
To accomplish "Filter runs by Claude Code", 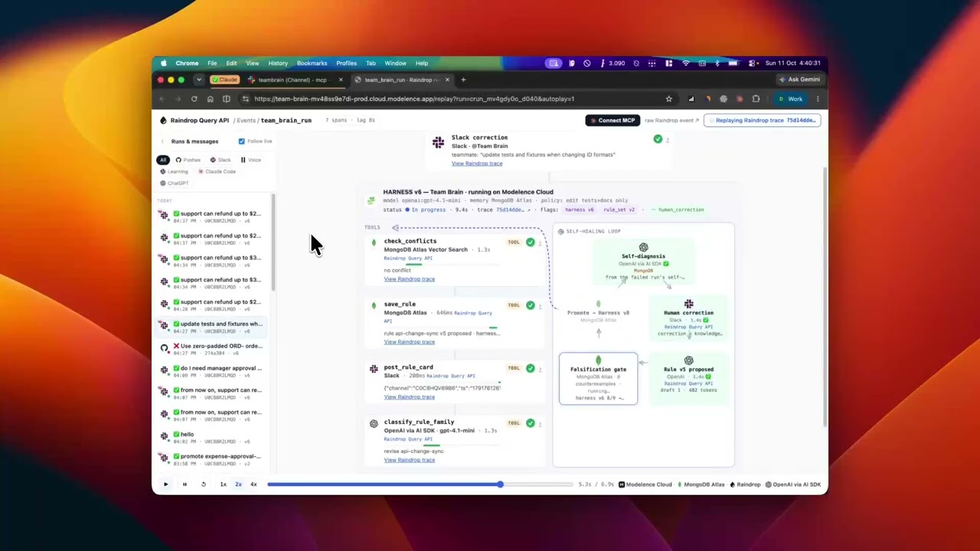I will [217, 171].
